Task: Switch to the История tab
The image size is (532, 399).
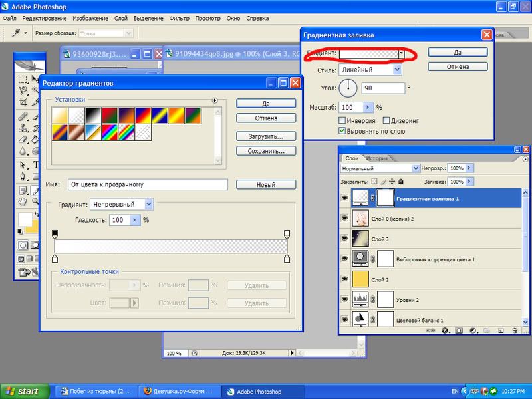Action: point(377,158)
